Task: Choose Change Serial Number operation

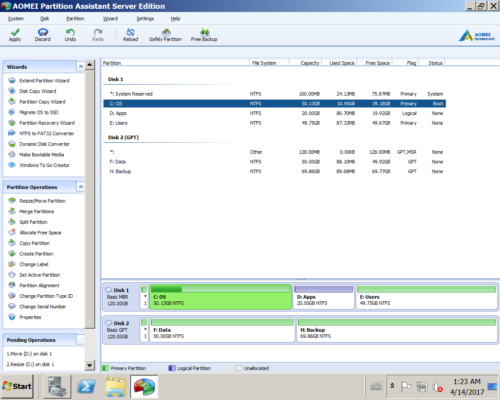Action: 37,307
